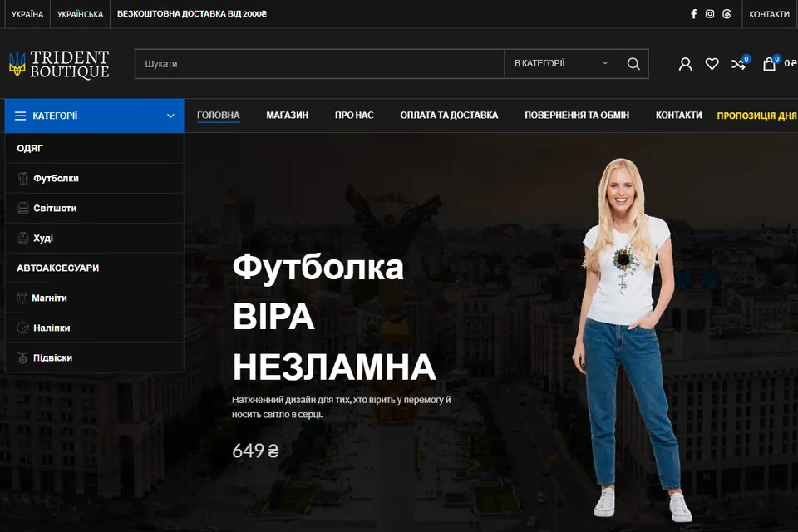Click into the Шукати search field

pos(319,64)
